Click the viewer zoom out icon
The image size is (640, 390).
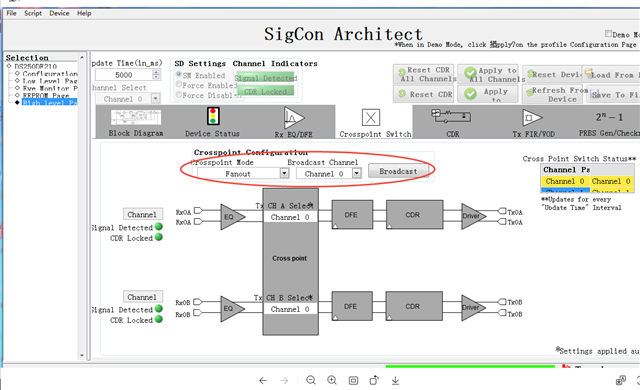311,380
